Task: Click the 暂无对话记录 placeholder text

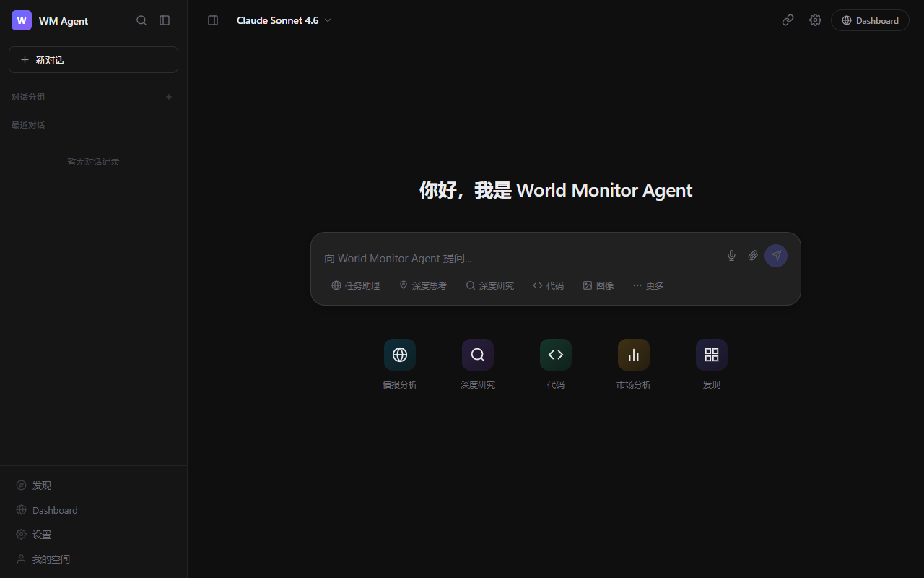Action: pos(93,162)
